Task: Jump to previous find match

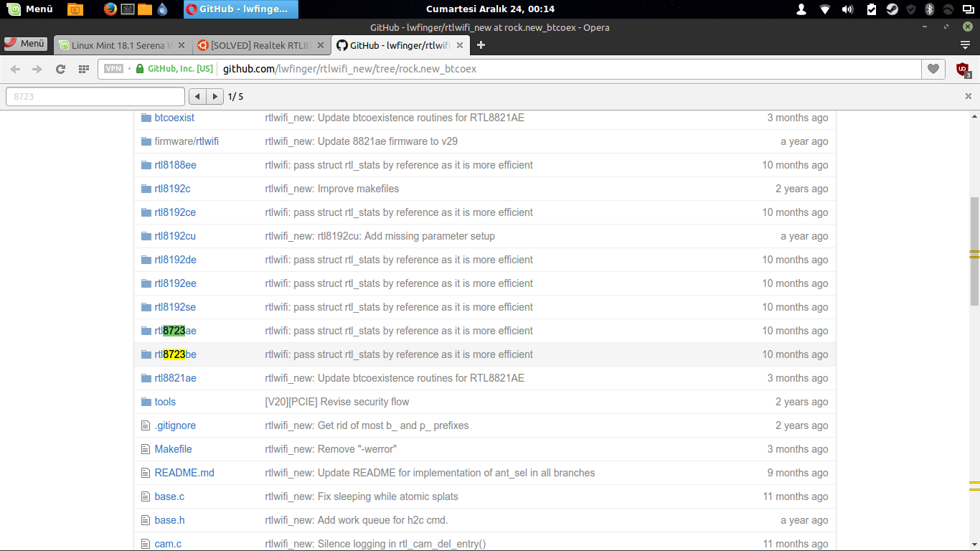Action: point(197,96)
